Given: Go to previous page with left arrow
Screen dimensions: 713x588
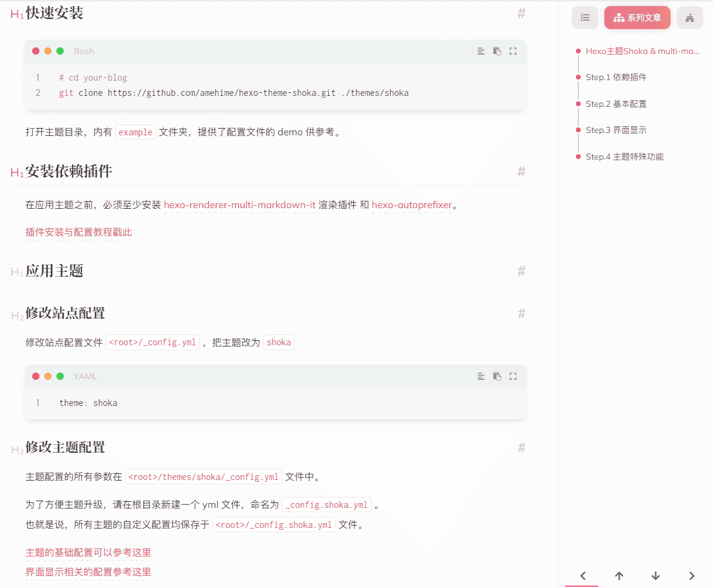Looking at the screenshot, I should click(583, 576).
